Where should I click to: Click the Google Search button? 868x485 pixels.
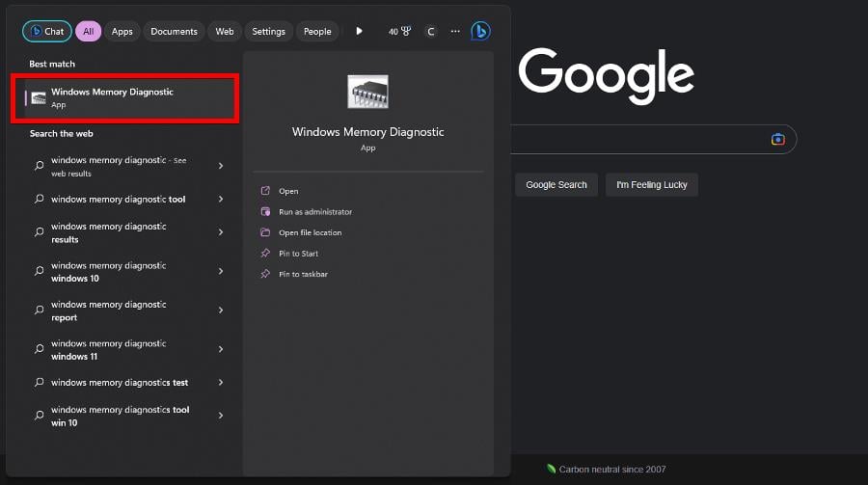click(556, 185)
